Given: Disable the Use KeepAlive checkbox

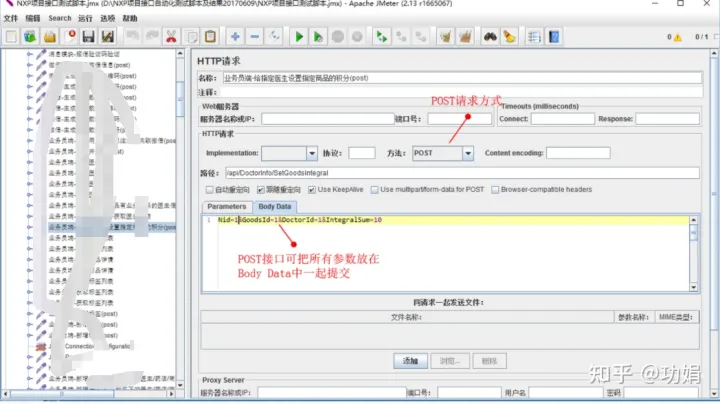Looking at the screenshot, I should [x=312, y=190].
